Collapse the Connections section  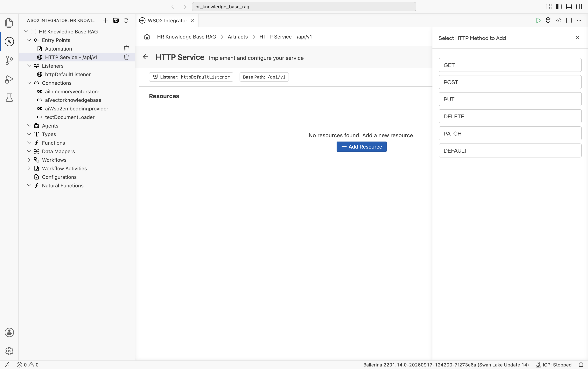29,83
